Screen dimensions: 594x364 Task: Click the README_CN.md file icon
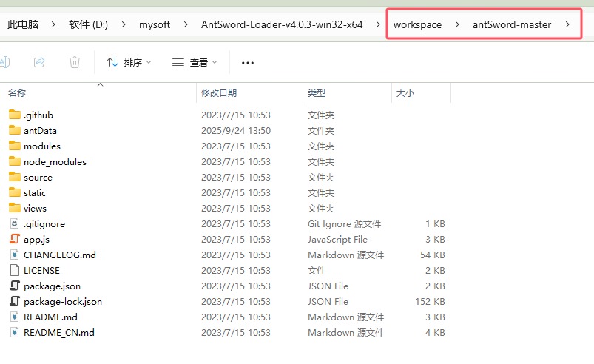click(x=14, y=332)
